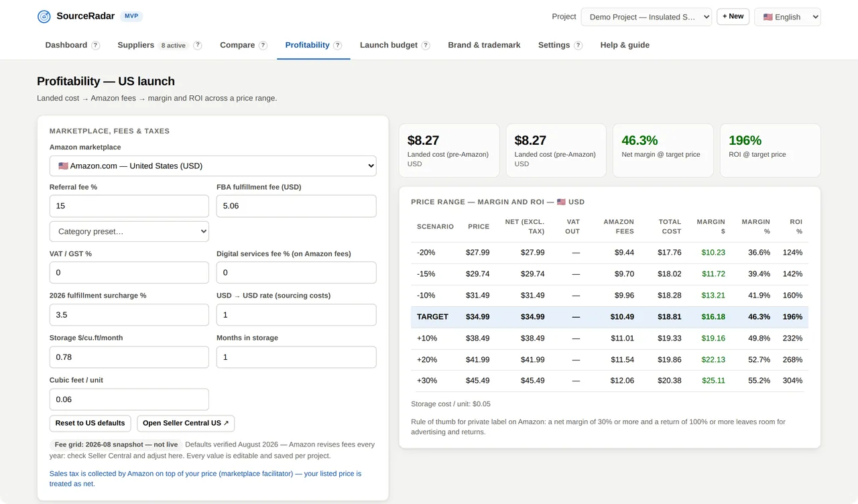Click the 41.9% margin cell
This screenshot has width=858, height=504.
[x=759, y=296]
